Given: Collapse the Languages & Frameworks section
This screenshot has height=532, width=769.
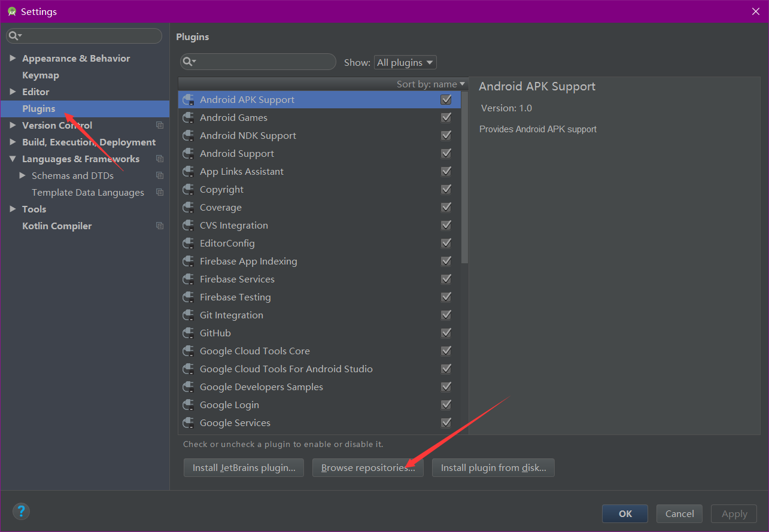Looking at the screenshot, I should click(13, 159).
